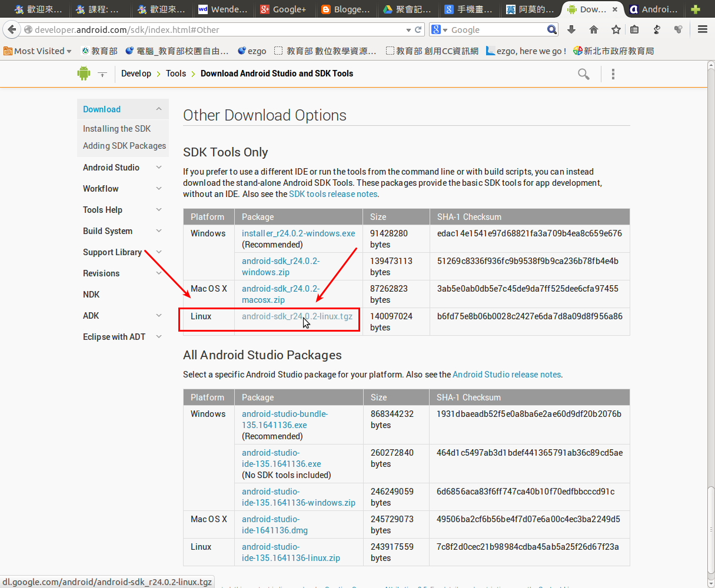Click the site search magnifier icon
The image size is (715, 588).
point(584,73)
